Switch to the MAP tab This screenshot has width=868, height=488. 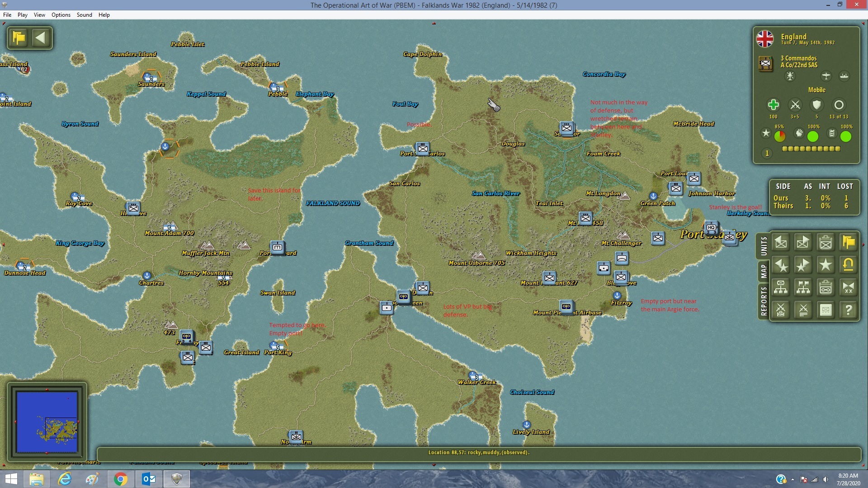click(x=763, y=271)
